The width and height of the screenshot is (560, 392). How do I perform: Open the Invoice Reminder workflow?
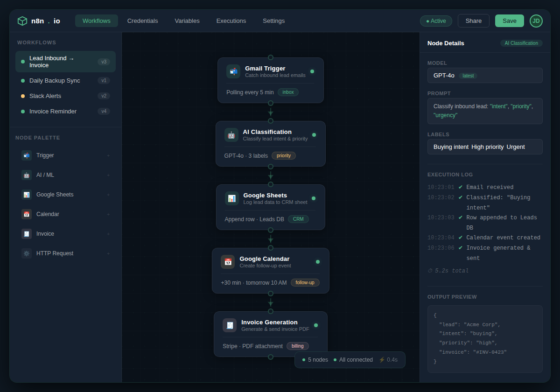[x=65, y=111]
